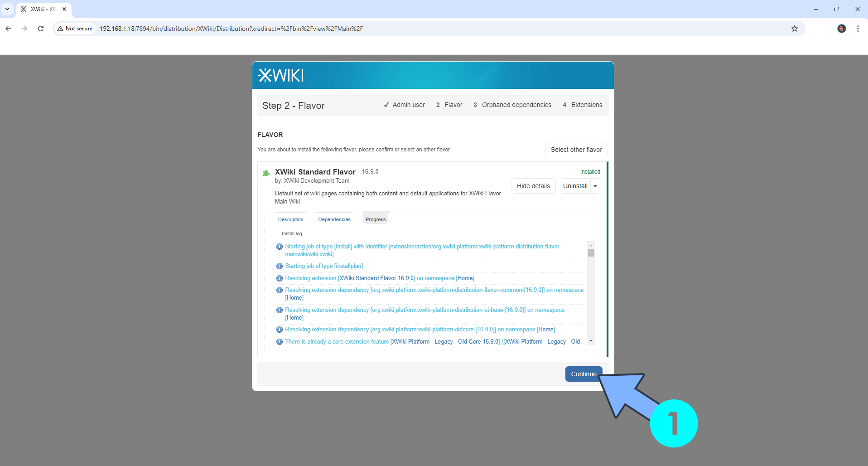868x466 pixels.
Task: Click the Extensions wizard step
Action: pos(582,105)
